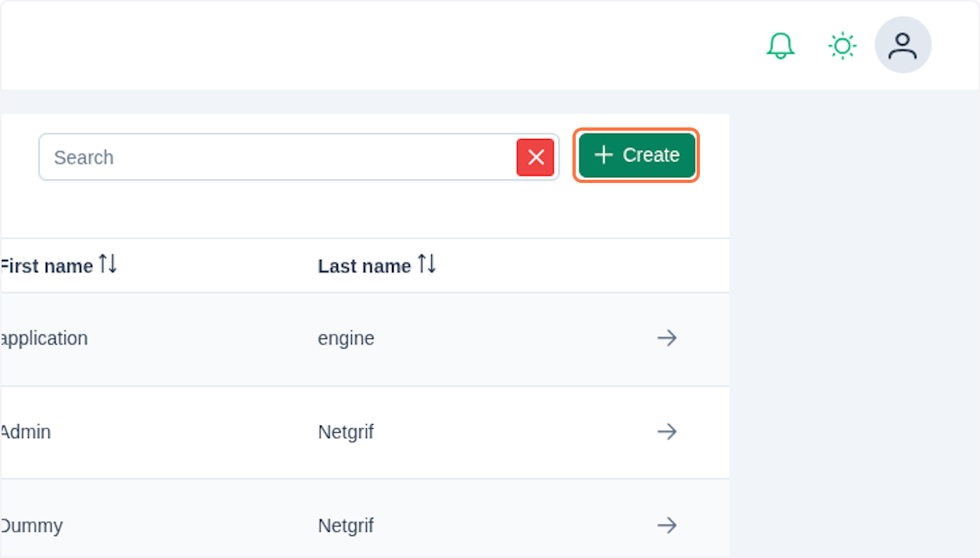The height and width of the screenshot is (558, 980).
Task: Click the green Create button background
Action: pyautogui.click(x=636, y=155)
